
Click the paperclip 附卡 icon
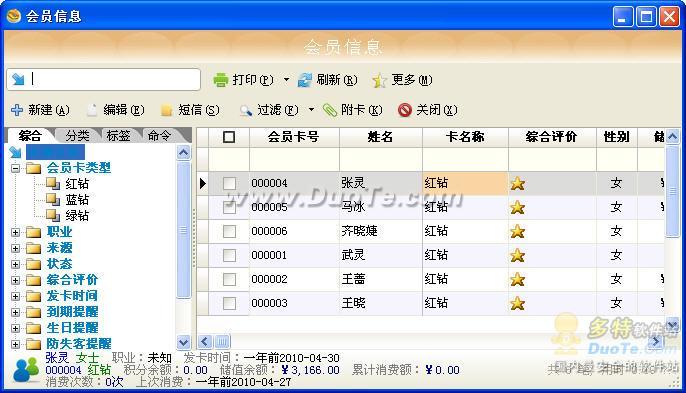pos(330,110)
